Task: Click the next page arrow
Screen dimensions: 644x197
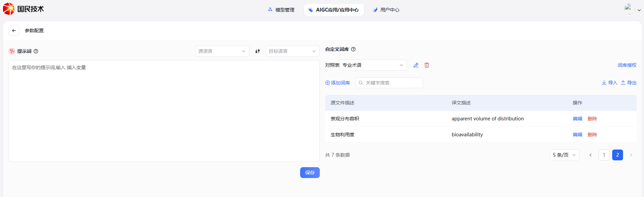Action: click(x=631, y=155)
